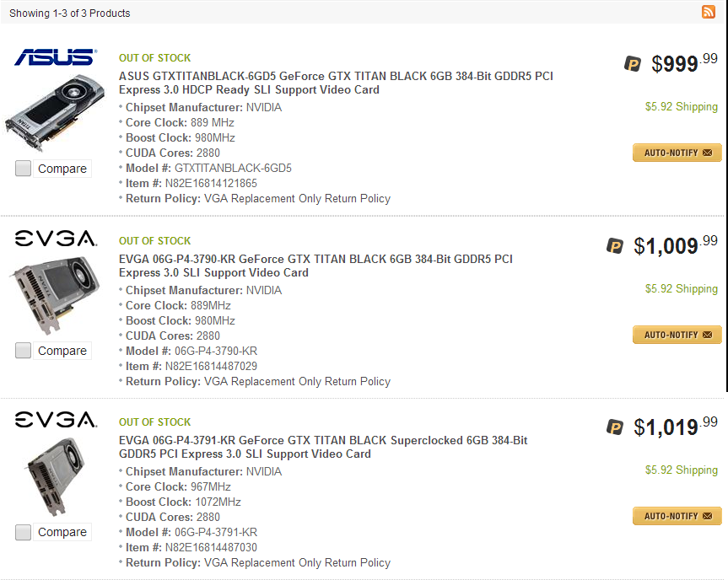Tick the Compare checkbox for the ASUS card
This screenshot has height=580, width=728.
[x=24, y=169]
